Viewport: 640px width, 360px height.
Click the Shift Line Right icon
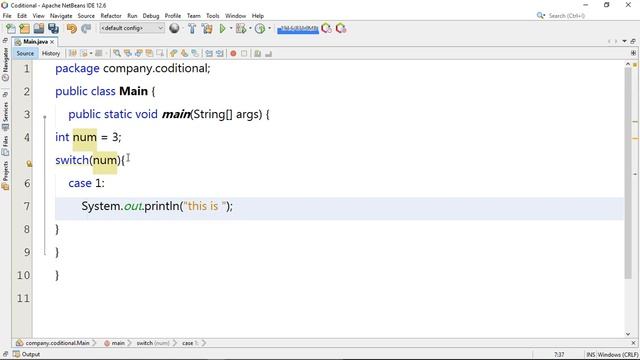point(220,53)
